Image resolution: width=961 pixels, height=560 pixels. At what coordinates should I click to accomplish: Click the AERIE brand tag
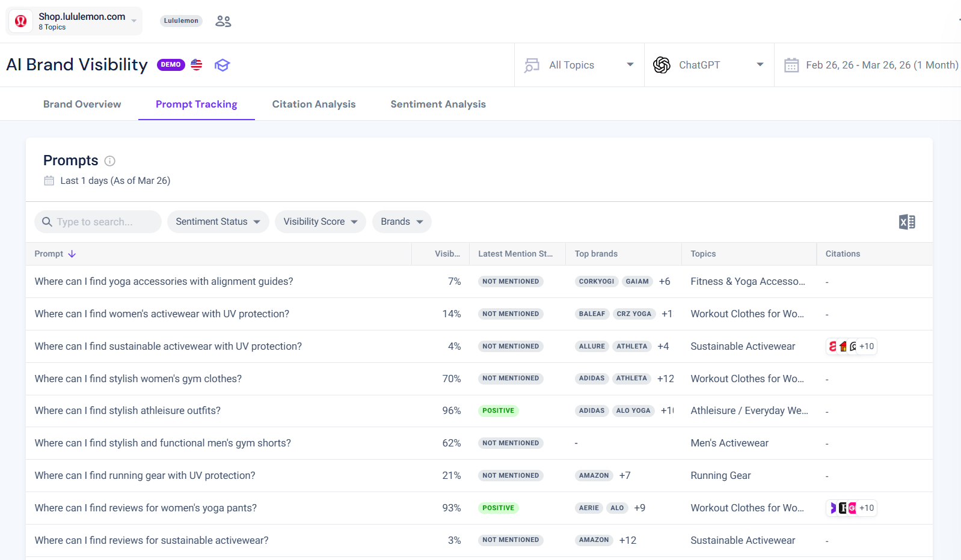(589, 508)
